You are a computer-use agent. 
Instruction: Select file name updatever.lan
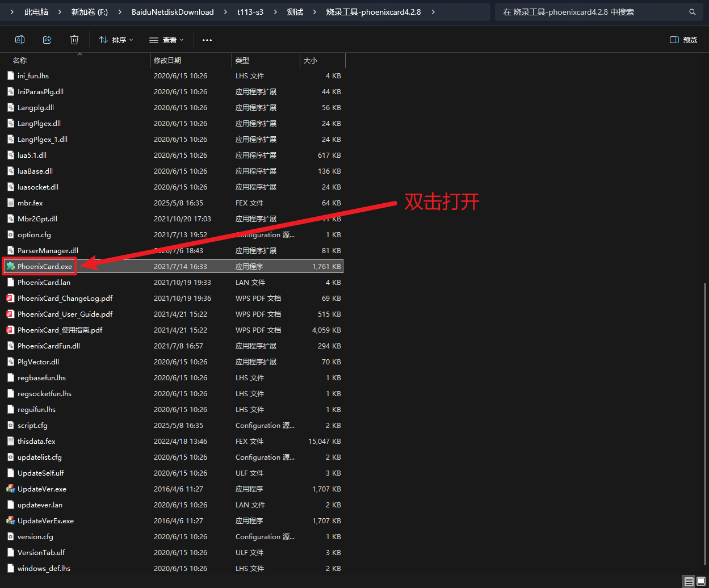click(40, 505)
